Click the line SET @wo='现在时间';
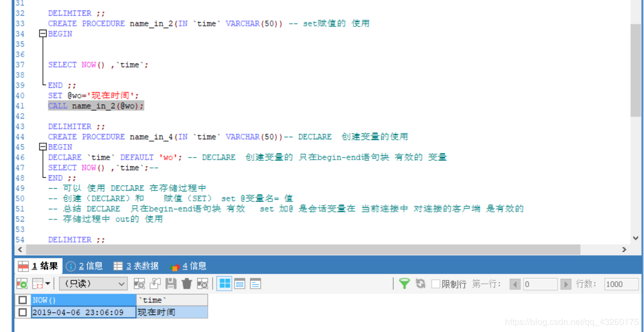The width and height of the screenshot is (644, 332). (x=93, y=95)
